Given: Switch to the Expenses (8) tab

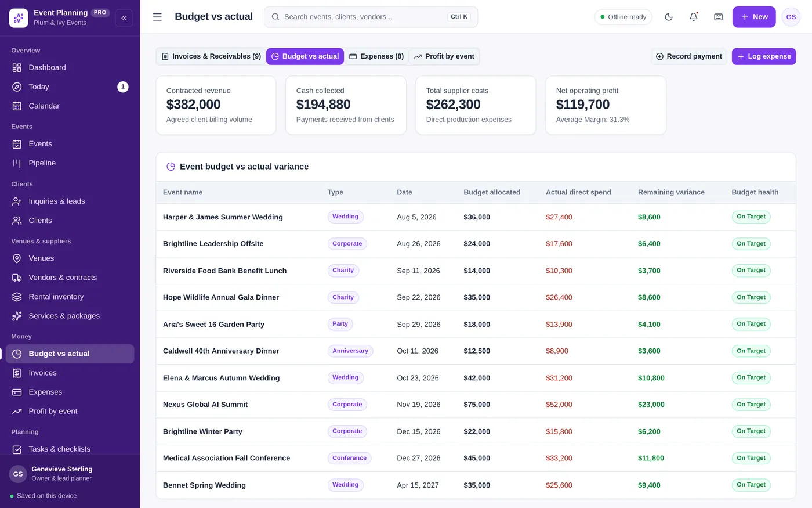Looking at the screenshot, I should (x=376, y=56).
